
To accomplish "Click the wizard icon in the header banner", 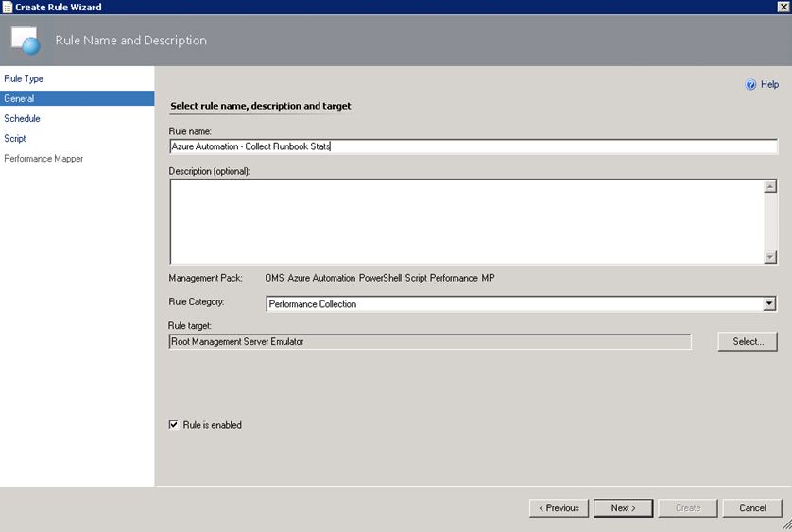I will (x=26, y=41).
